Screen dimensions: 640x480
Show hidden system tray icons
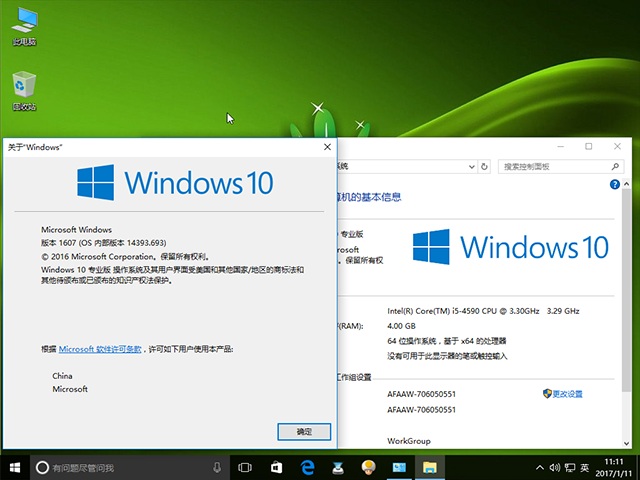[541, 467]
